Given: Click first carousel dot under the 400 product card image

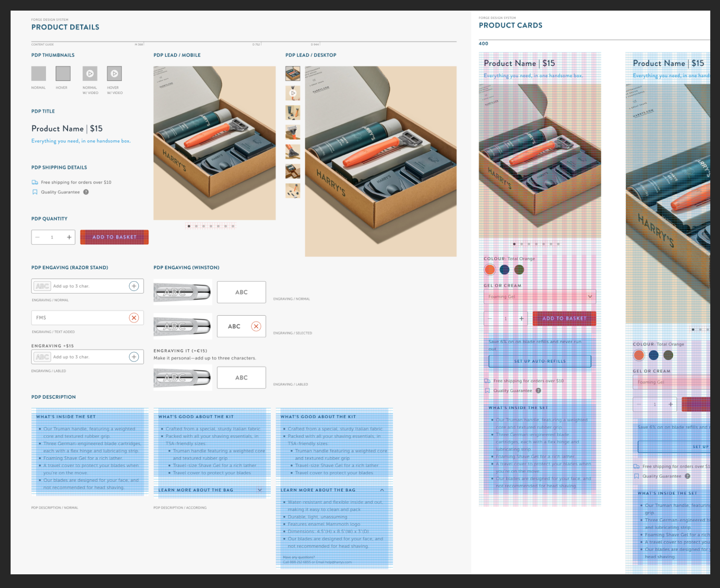Looking at the screenshot, I should click(x=514, y=244).
